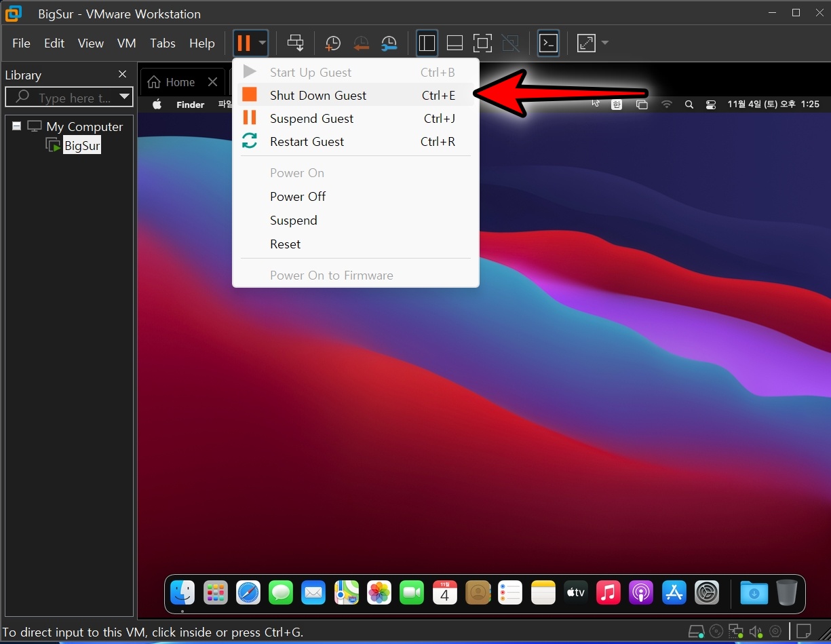
Task: Open the Apple menu in guest
Action: tap(157, 105)
